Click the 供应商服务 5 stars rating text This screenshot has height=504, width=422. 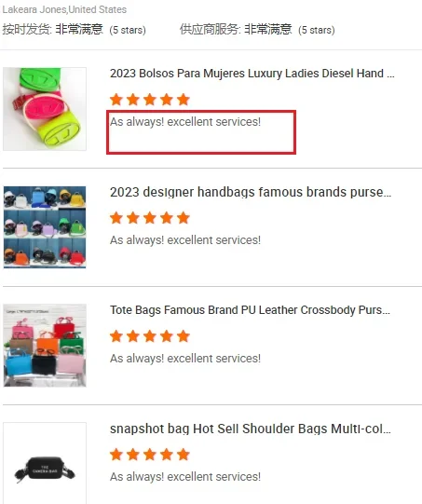(317, 30)
